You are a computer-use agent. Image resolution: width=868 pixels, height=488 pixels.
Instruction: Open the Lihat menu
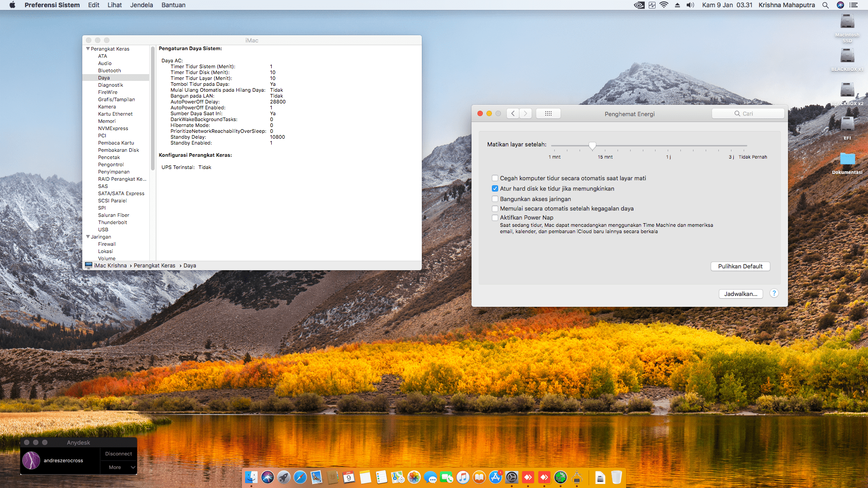114,5
